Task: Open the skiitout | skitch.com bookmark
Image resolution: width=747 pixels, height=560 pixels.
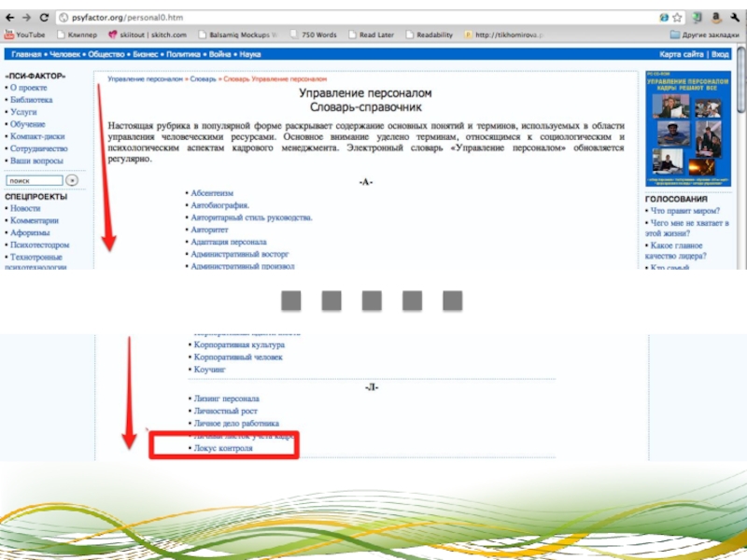Action: click(148, 35)
